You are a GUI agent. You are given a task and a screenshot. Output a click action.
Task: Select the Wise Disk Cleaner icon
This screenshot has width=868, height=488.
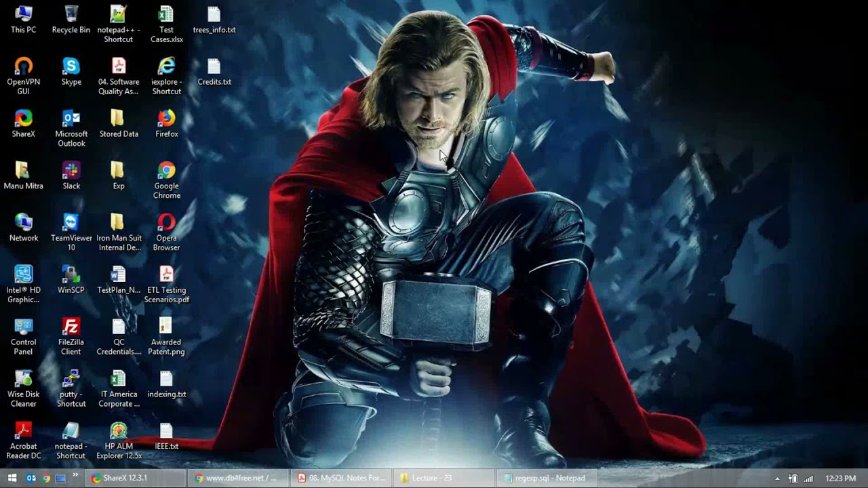pos(23,389)
